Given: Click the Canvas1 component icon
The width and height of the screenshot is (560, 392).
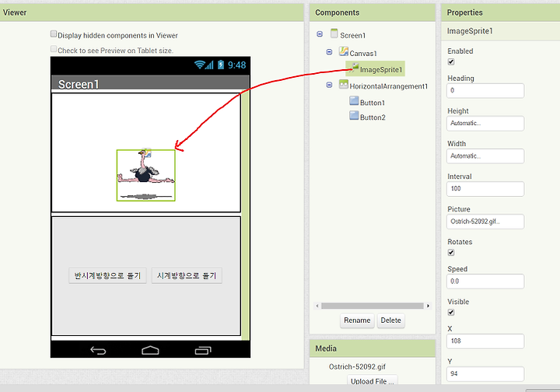Looking at the screenshot, I should click(x=344, y=51).
